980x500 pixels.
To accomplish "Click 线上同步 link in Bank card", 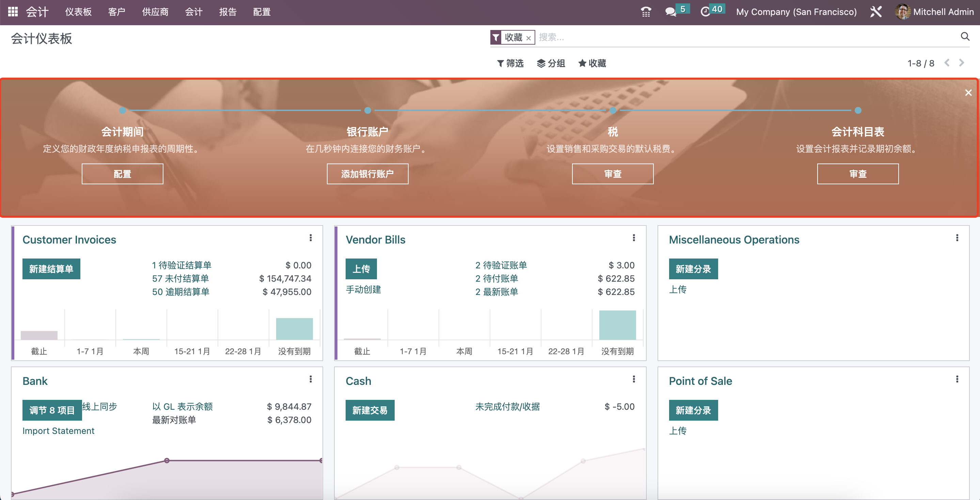I will coord(100,406).
